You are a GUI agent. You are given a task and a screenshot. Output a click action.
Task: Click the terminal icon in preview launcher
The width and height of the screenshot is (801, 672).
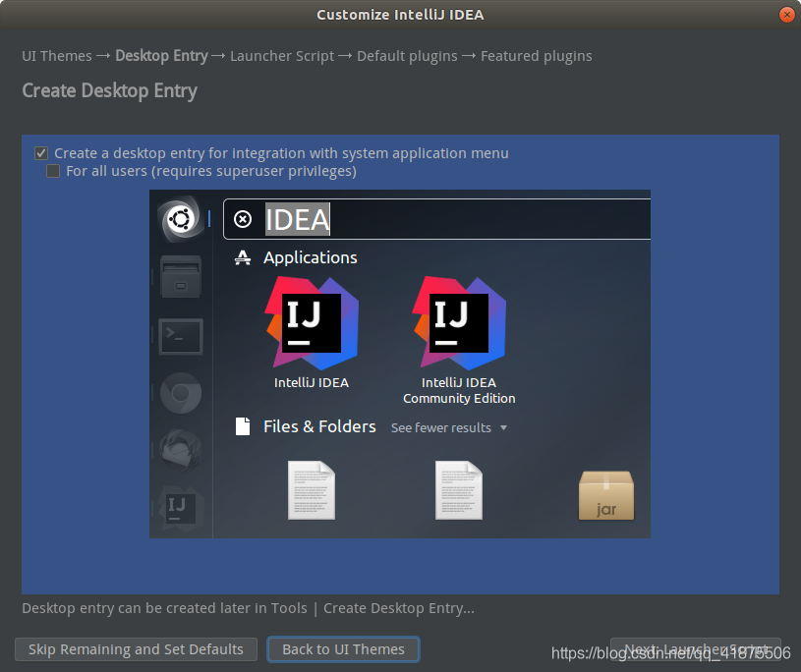[181, 337]
